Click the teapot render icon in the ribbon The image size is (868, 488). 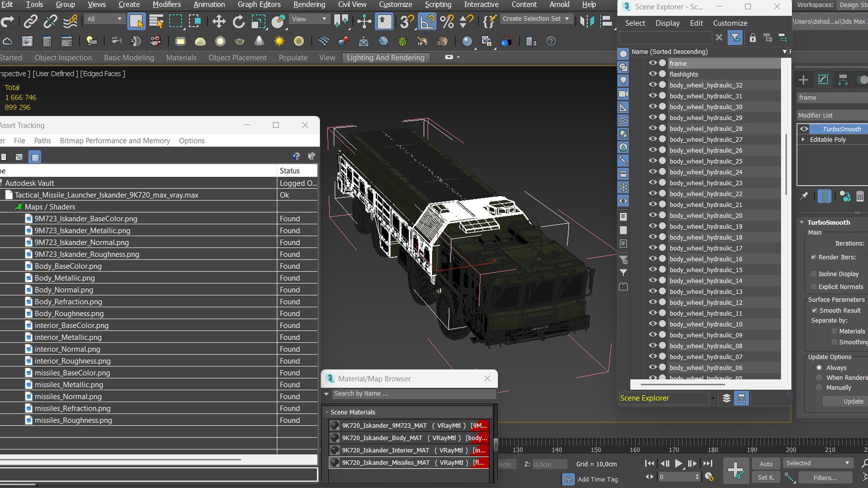coord(240,41)
